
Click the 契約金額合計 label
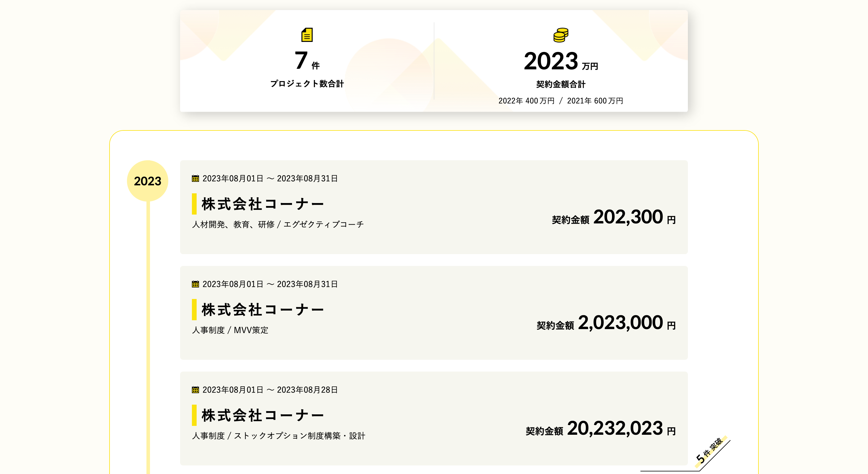point(561,84)
